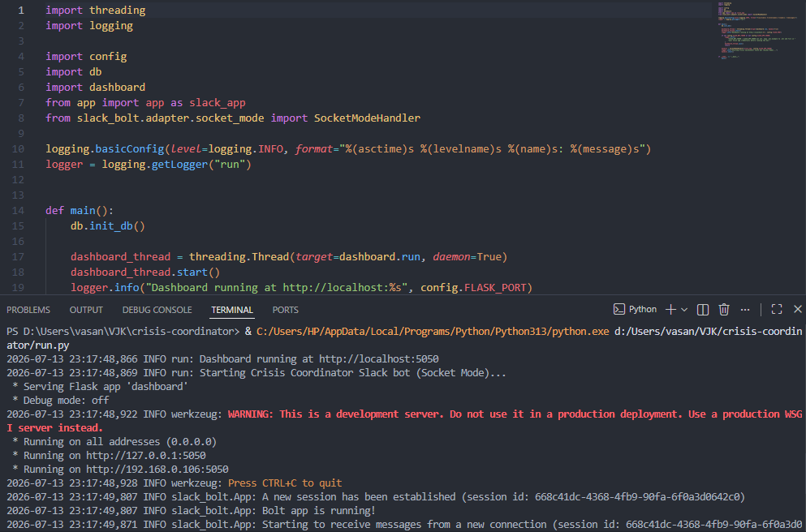Image resolution: width=806 pixels, height=532 pixels.
Task: Create a new terminal with plus icon
Action: pyautogui.click(x=670, y=309)
